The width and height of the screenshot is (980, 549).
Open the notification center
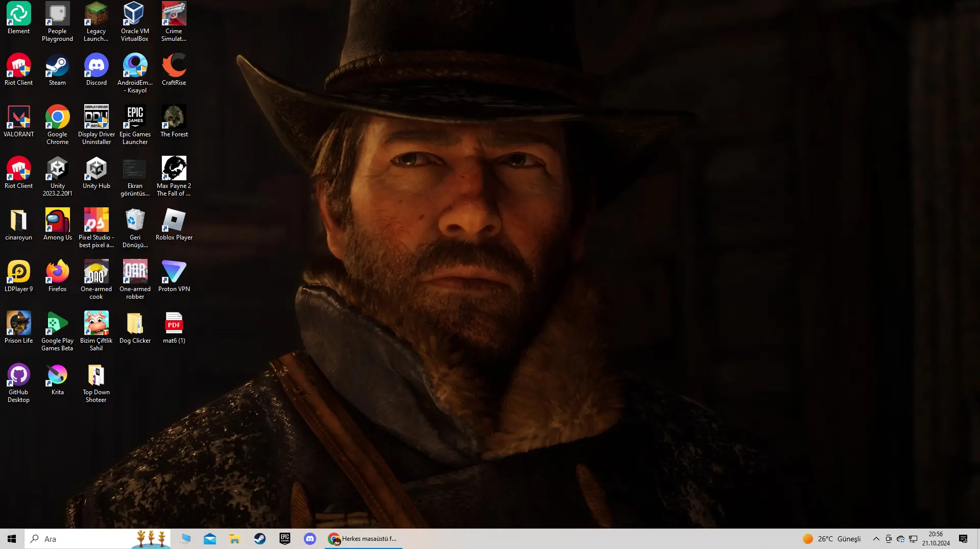click(x=963, y=539)
